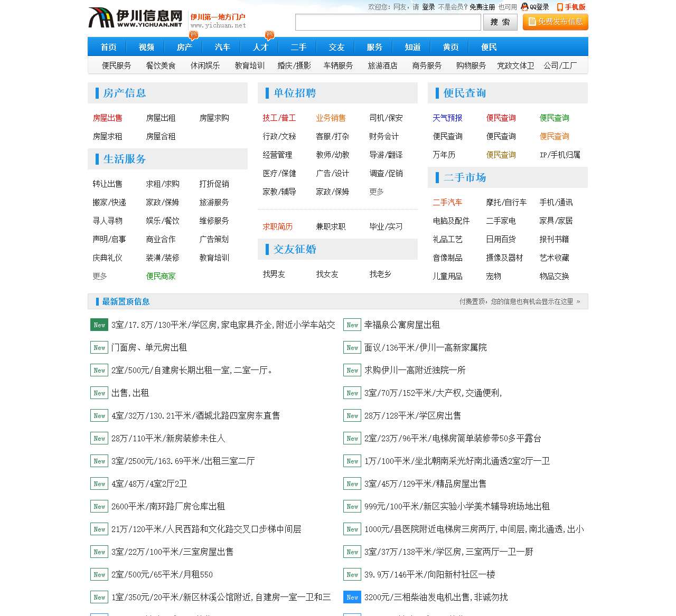Click the QQ penguin login icon
This screenshot has height=616, width=676.
pos(523,7)
